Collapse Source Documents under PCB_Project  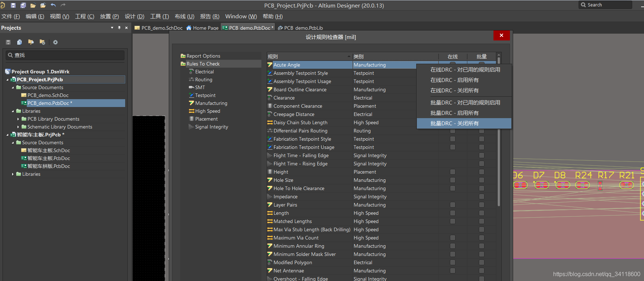(x=13, y=88)
